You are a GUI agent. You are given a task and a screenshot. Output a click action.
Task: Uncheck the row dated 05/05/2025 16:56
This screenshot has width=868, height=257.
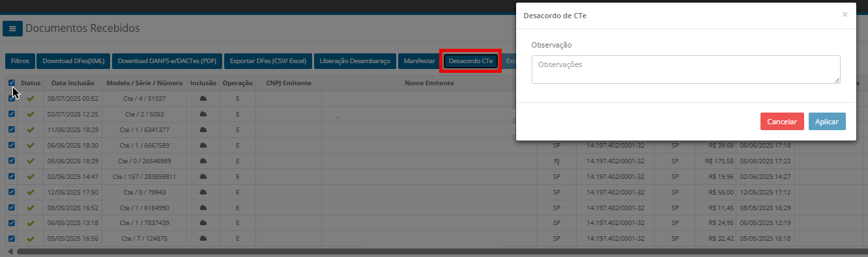[x=11, y=239]
